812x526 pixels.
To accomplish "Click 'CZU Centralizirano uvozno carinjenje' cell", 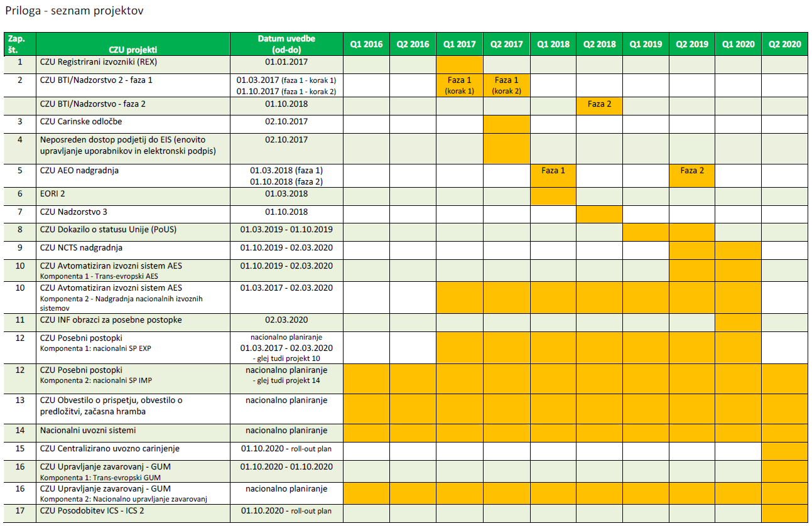I will 133,451.
